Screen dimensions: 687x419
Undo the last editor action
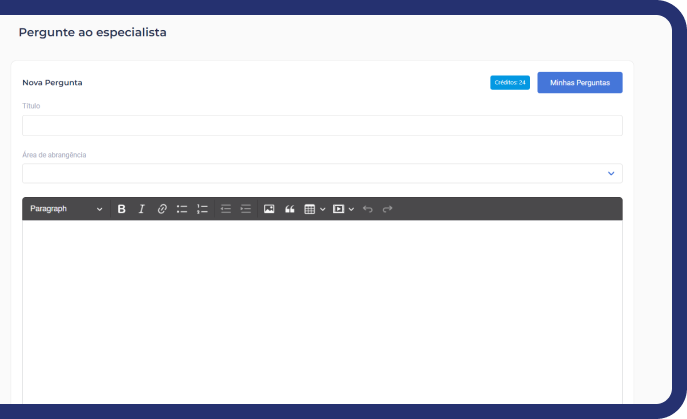368,209
